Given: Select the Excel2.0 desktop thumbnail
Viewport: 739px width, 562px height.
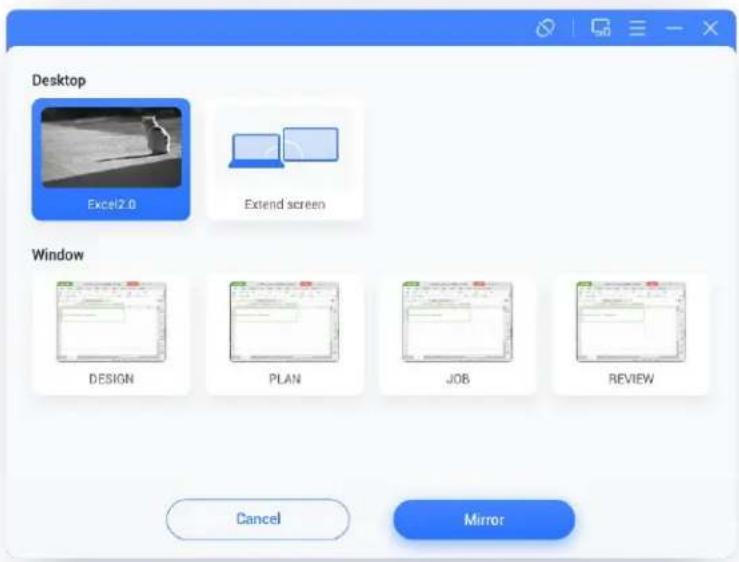Looking at the screenshot, I should point(111,159).
